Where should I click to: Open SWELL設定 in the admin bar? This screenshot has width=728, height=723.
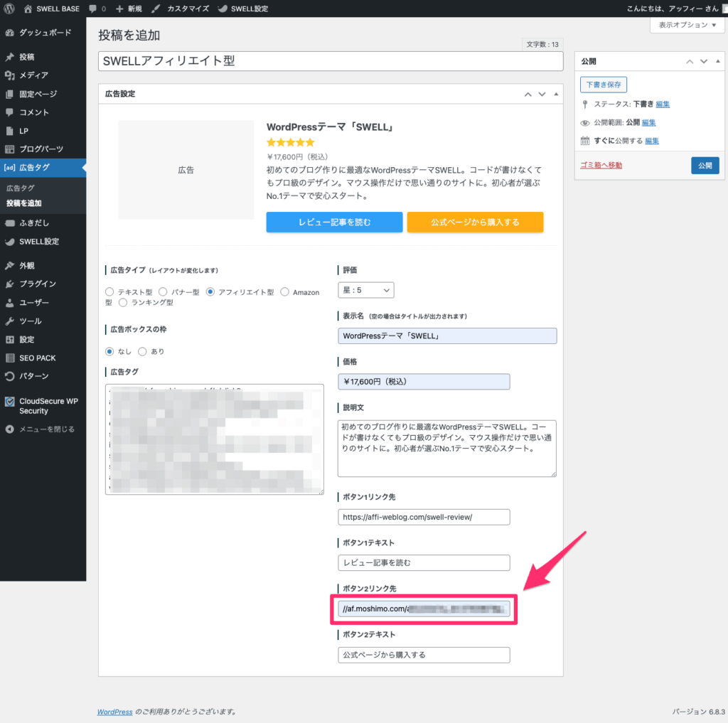[243, 9]
